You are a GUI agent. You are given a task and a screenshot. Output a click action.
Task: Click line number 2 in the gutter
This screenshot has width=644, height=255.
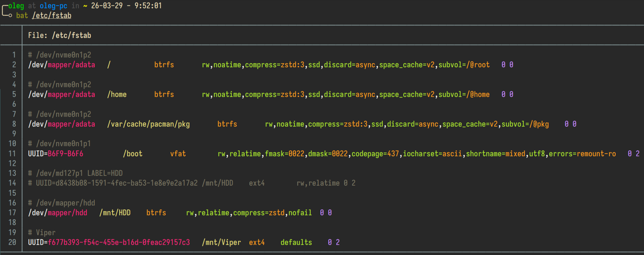point(14,65)
